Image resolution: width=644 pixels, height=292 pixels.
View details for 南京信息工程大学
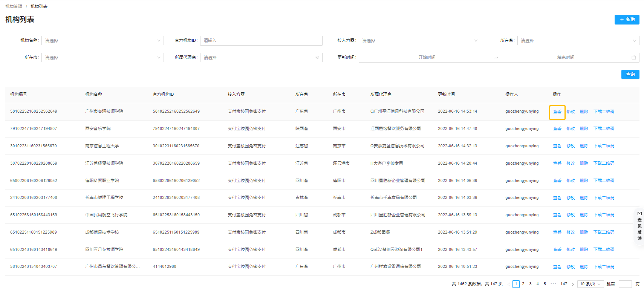click(557, 146)
